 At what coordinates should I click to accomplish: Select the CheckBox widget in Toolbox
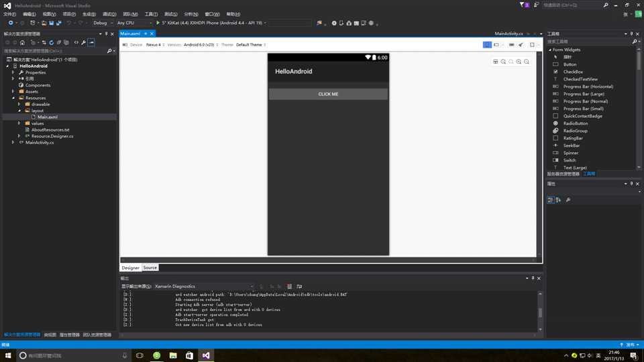tap(573, 72)
